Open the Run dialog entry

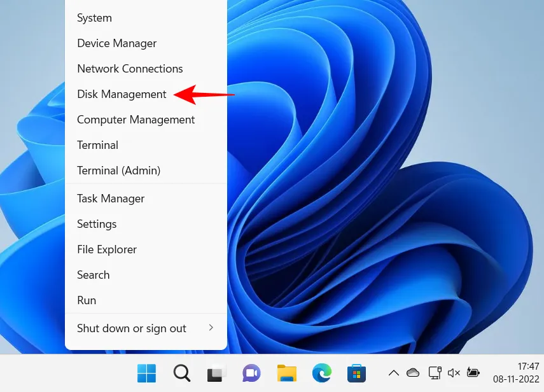pyautogui.click(x=146, y=300)
